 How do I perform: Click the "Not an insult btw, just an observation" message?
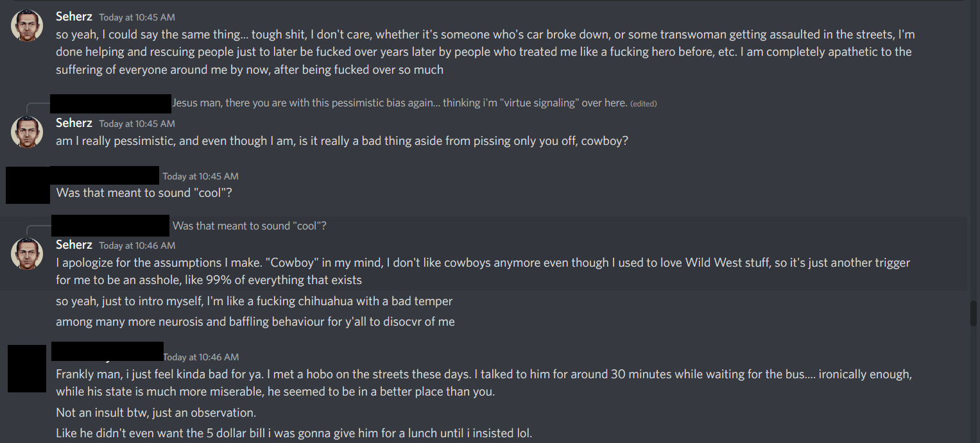(x=156, y=412)
